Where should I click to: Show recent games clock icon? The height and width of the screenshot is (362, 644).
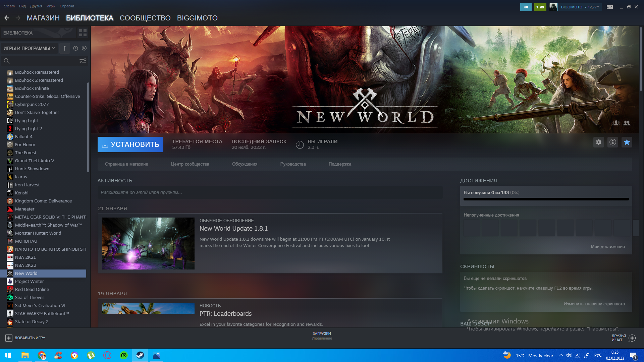tap(76, 48)
